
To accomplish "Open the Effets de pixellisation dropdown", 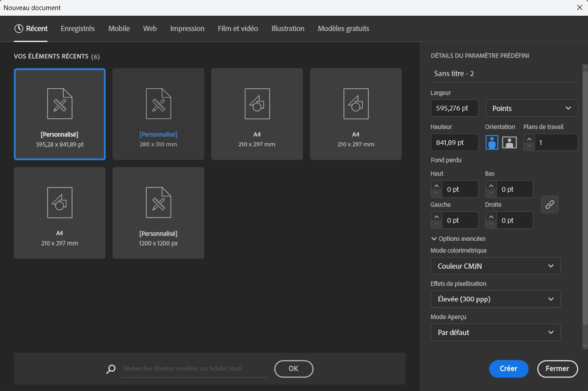I will coord(495,299).
